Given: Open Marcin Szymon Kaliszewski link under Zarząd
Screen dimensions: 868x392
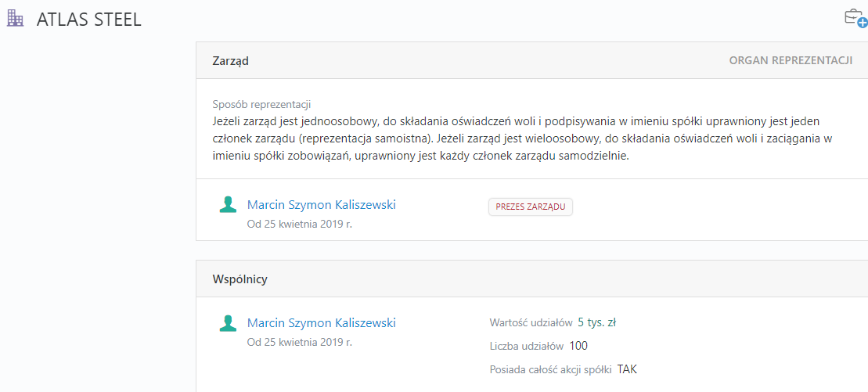Looking at the screenshot, I should pyautogui.click(x=321, y=205).
